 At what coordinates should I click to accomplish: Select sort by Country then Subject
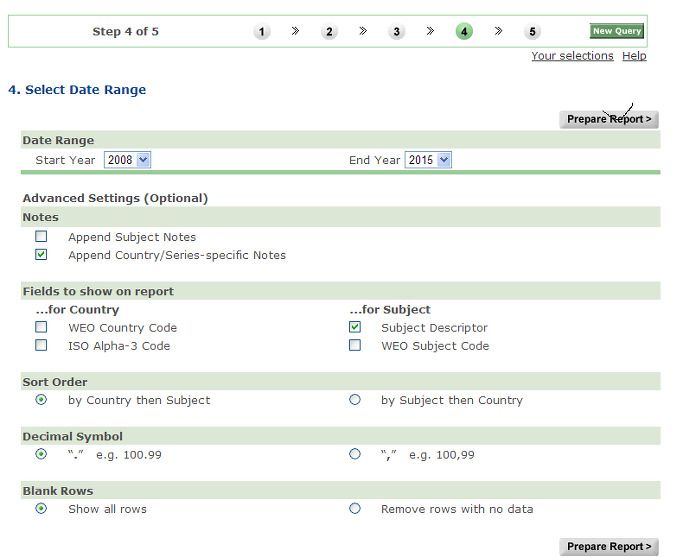click(x=41, y=399)
